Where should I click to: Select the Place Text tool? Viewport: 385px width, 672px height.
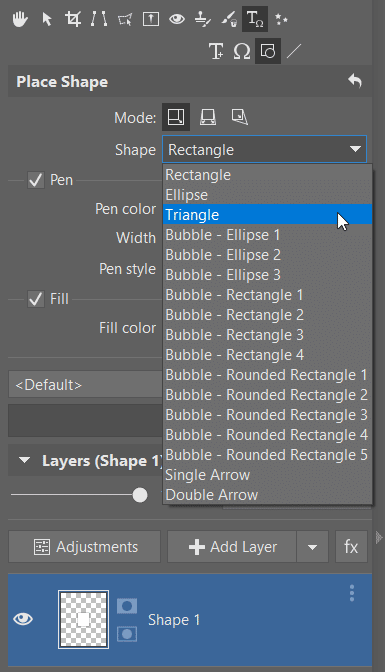tap(216, 51)
